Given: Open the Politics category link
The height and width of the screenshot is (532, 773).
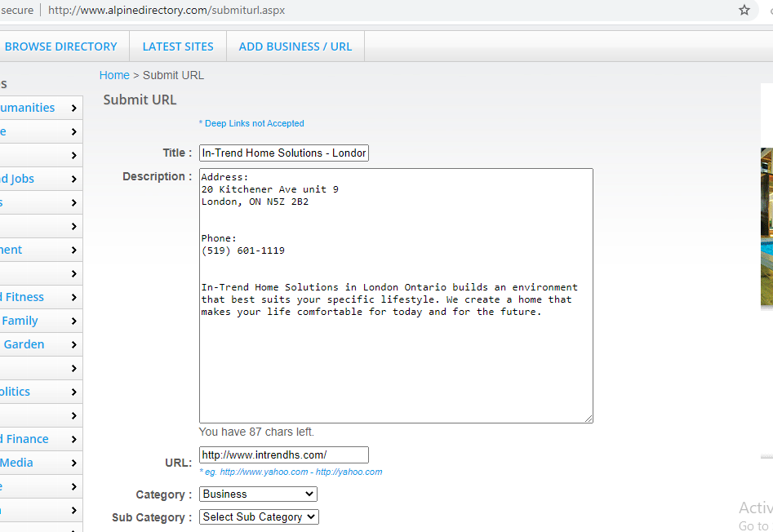Looking at the screenshot, I should point(15,392).
